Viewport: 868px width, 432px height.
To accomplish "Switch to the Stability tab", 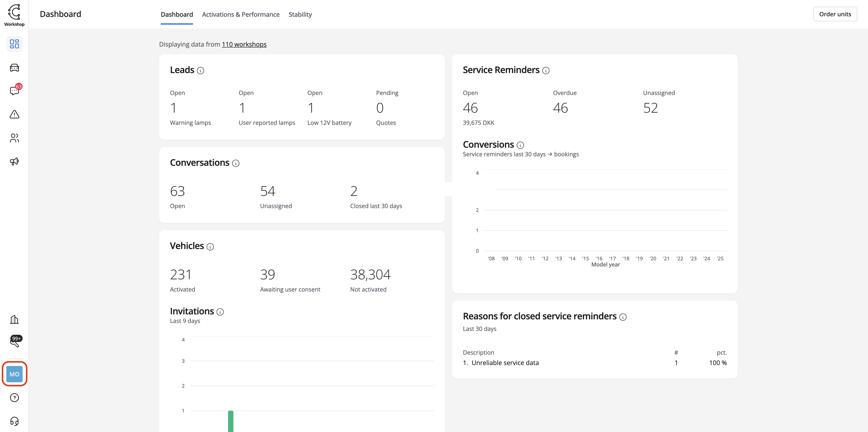I will click(300, 14).
